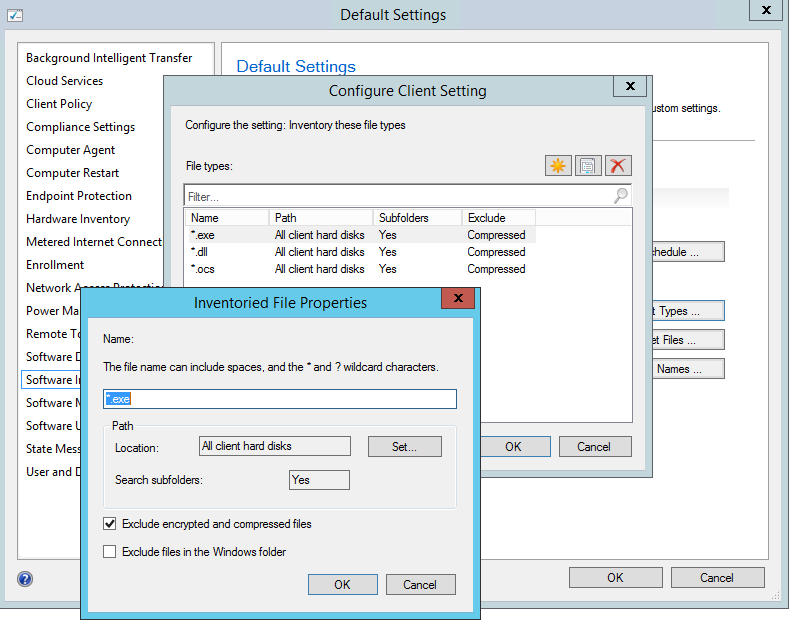Open the Properties icon above file types list
This screenshot has height=625, width=789.
(588, 166)
